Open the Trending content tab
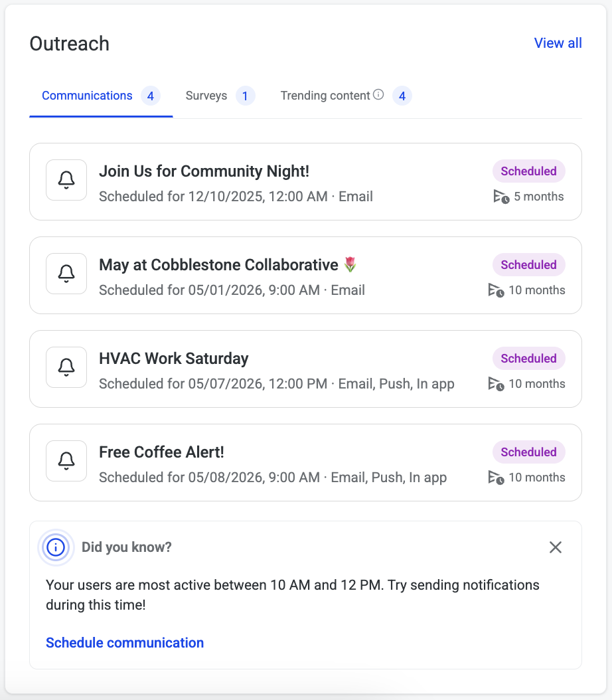 pyautogui.click(x=325, y=96)
